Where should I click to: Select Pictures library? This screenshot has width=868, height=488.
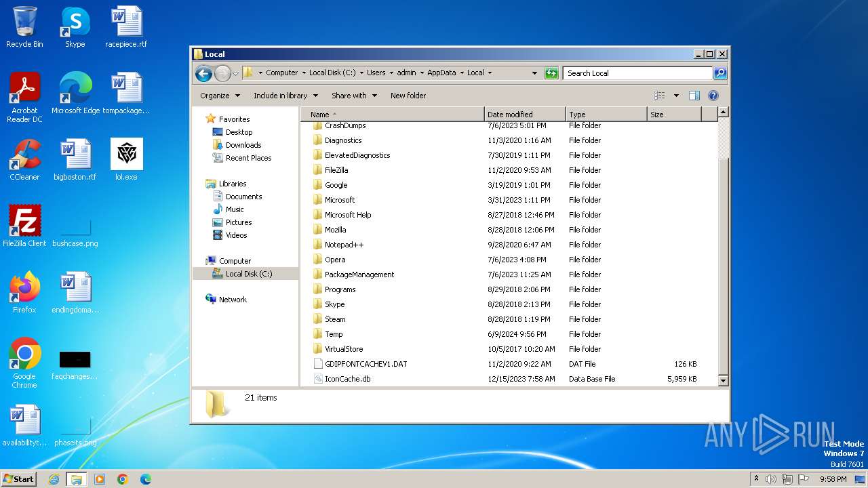pos(239,222)
